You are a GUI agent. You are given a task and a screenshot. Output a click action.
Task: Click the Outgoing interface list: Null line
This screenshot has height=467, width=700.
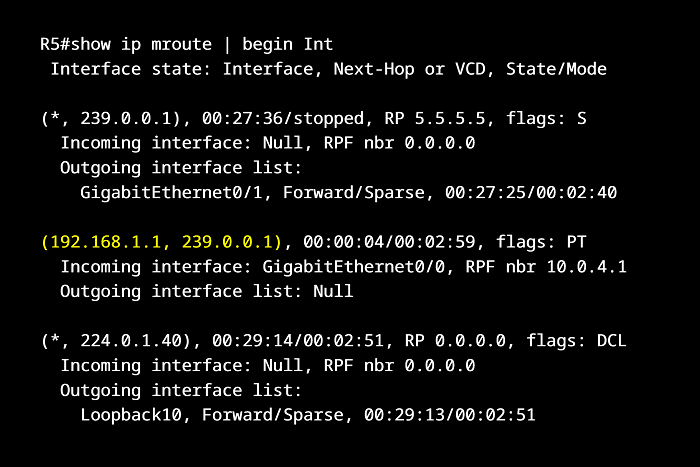(x=207, y=291)
